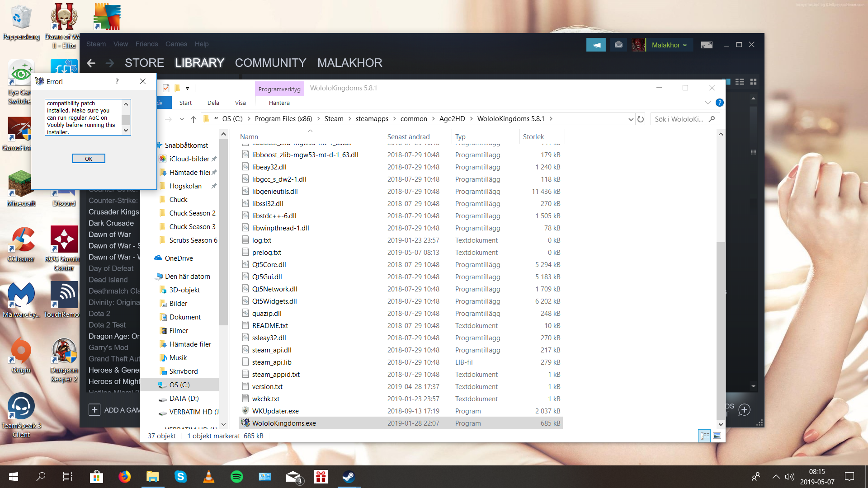This screenshot has width=868, height=488.
Task: Open Windows Start menu
Action: coord(13,477)
